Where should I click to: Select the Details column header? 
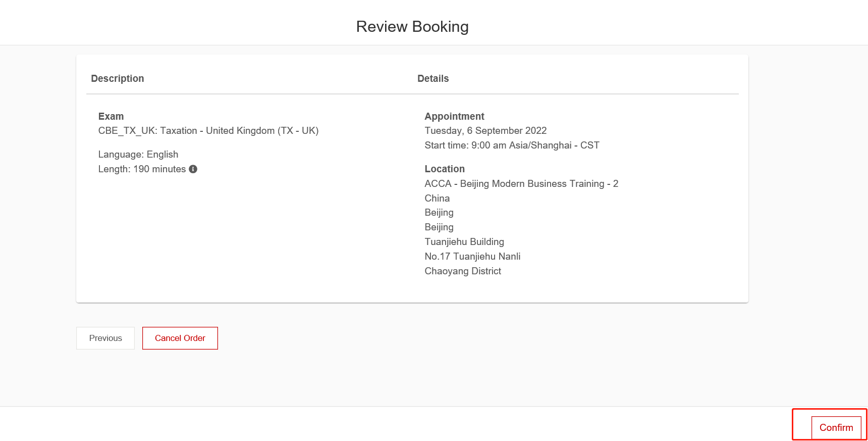432,78
